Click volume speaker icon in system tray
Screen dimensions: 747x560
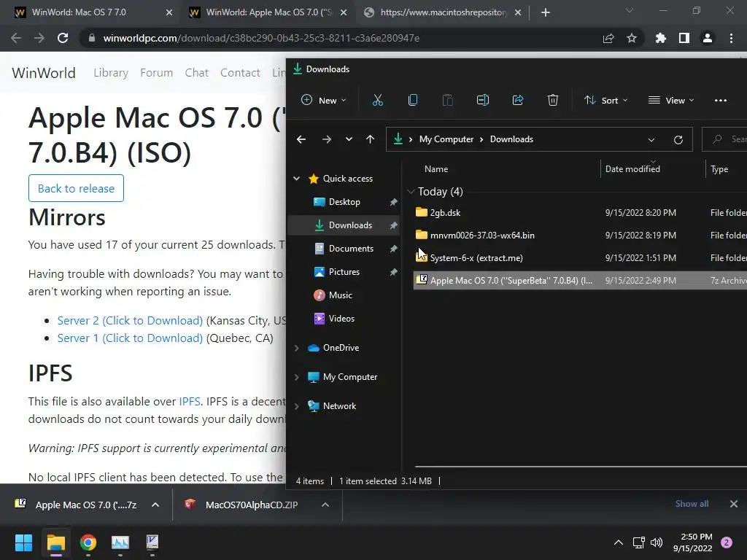[657, 542]
